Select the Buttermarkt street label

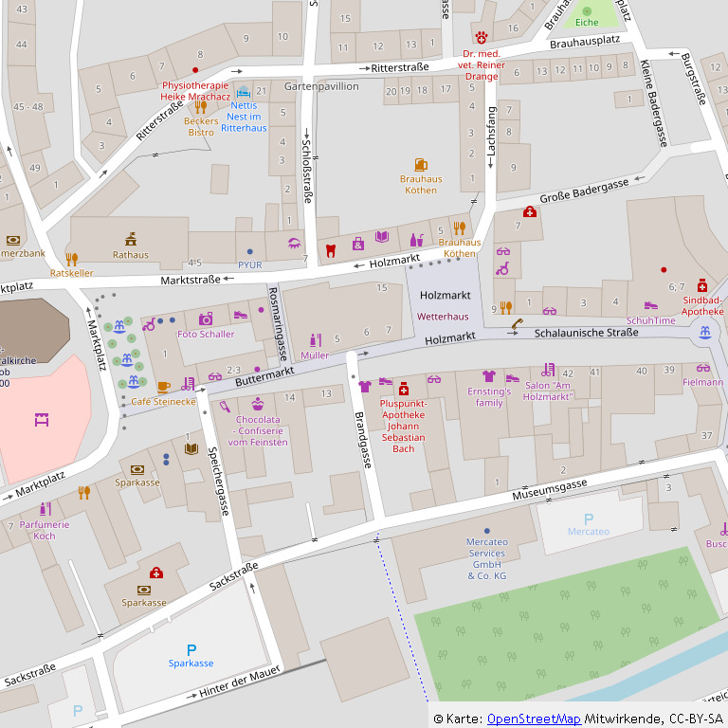pyautogui.click(x=264, y=376)
